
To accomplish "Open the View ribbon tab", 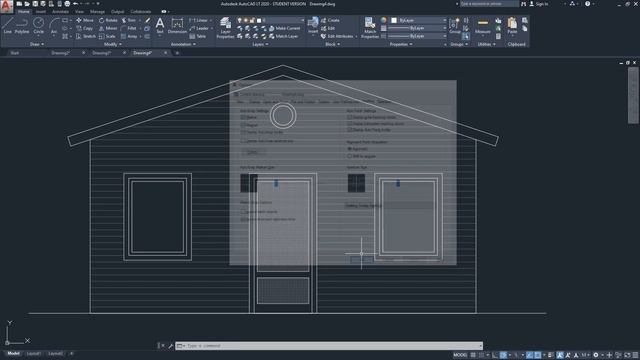I will [x=79, y=12].
